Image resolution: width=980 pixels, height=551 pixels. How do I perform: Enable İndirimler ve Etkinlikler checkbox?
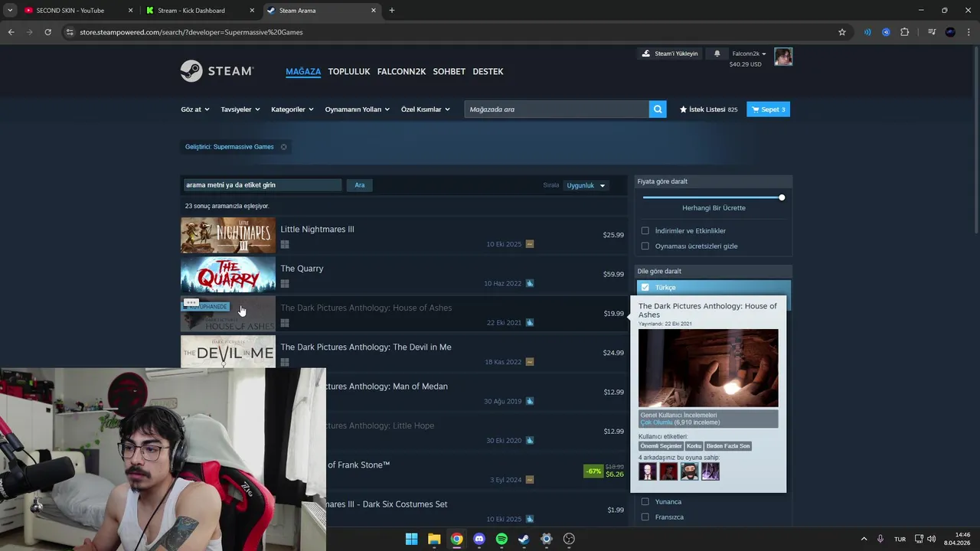click(645, 230)
